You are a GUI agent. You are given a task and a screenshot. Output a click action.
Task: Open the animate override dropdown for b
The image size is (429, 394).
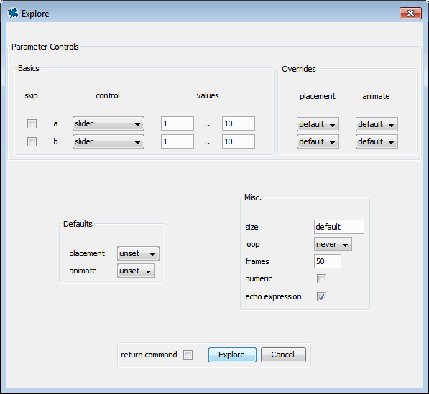[377, 142]
